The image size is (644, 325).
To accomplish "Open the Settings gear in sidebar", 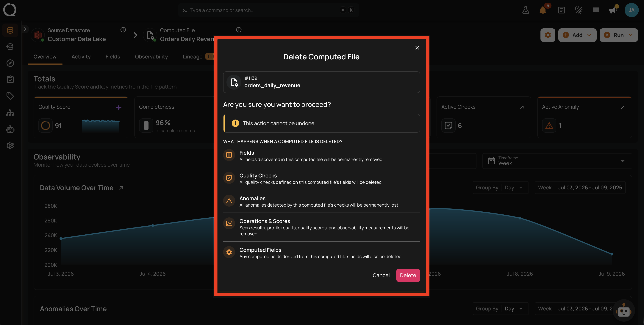I will pos(10,145).
